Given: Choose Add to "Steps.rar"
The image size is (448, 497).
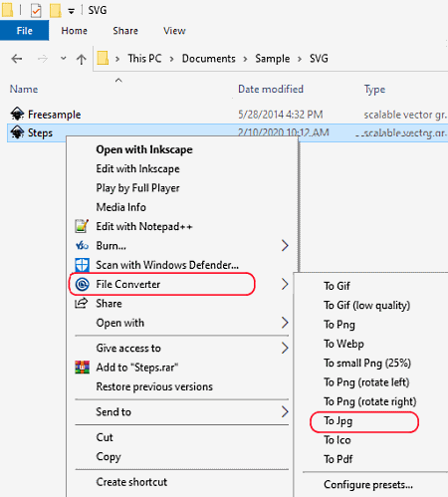Looking at the screenshot, I should [137, 368].
